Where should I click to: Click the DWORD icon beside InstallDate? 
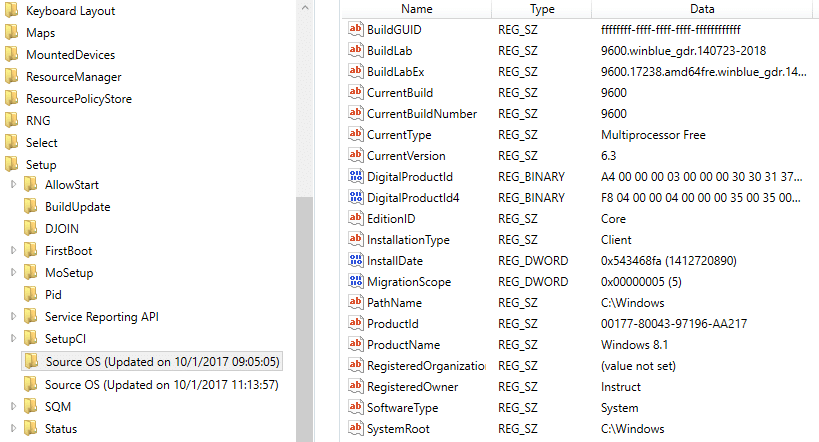tap(356, 260)
